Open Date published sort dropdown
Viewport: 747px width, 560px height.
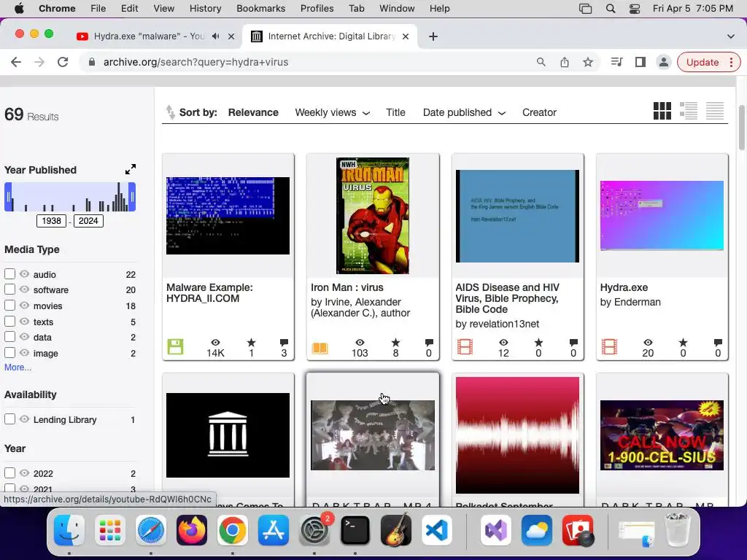[x=464, y=113]
